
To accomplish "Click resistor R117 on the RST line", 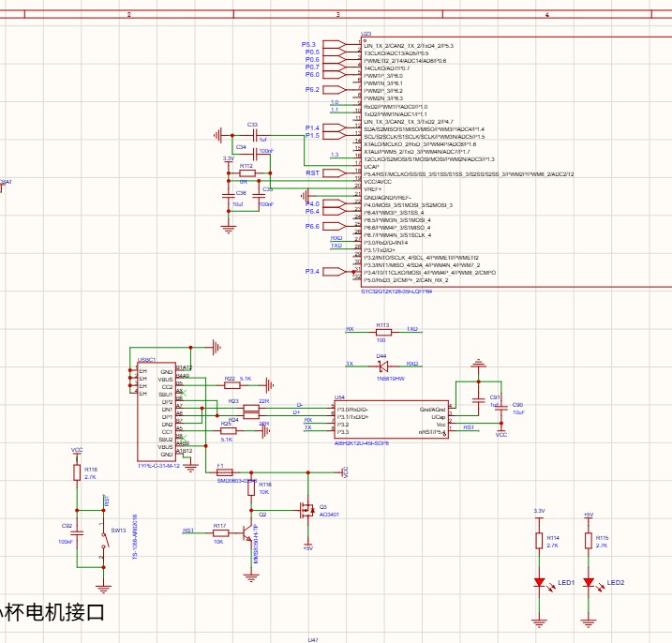I will pos(220,532).
